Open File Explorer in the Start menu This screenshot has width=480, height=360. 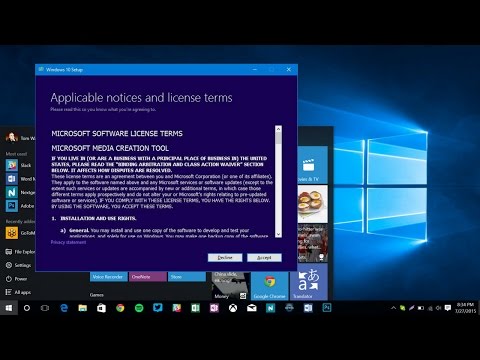point(20,252)
